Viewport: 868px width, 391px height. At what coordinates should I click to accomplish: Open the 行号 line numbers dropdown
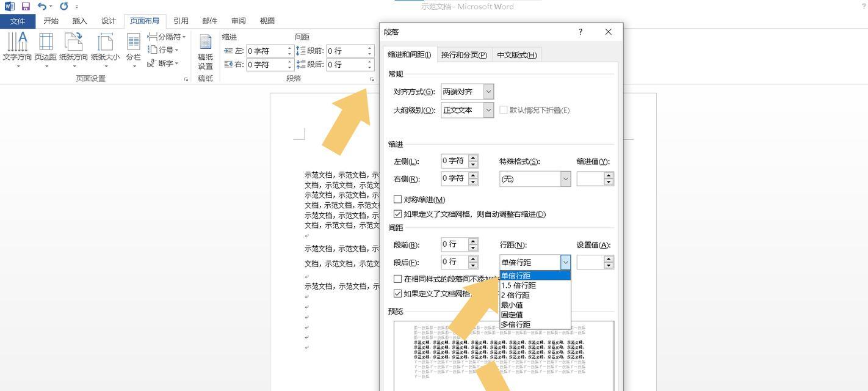tap(163, 50)
